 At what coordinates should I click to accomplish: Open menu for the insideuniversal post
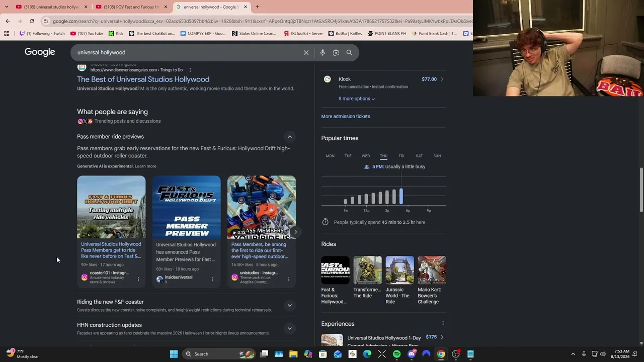(212, 279)
